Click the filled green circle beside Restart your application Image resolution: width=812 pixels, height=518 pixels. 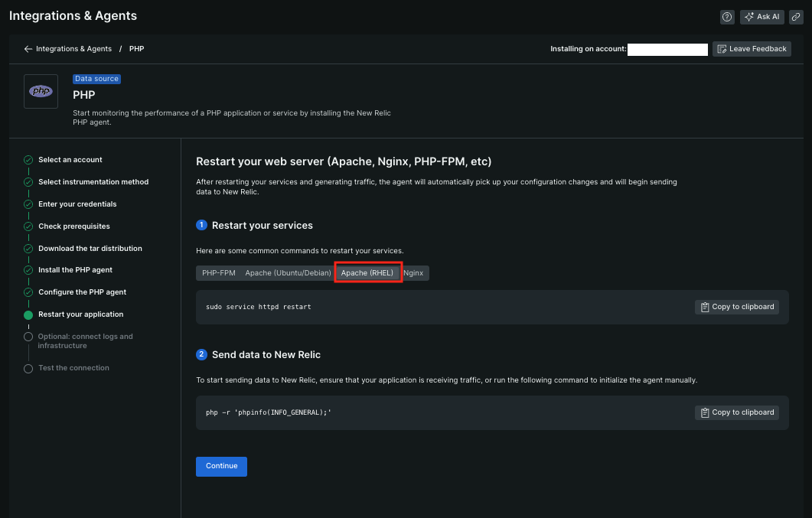(28, 314)
